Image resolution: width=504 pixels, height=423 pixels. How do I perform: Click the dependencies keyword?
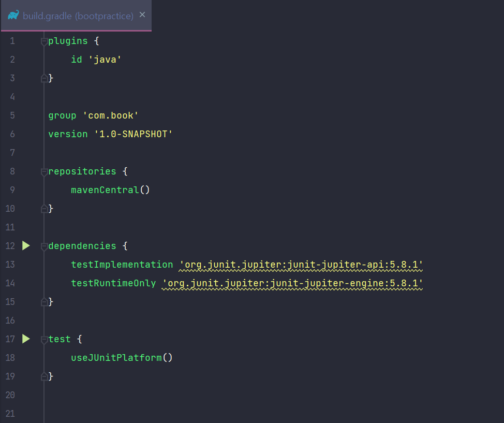tap(82, 246)
